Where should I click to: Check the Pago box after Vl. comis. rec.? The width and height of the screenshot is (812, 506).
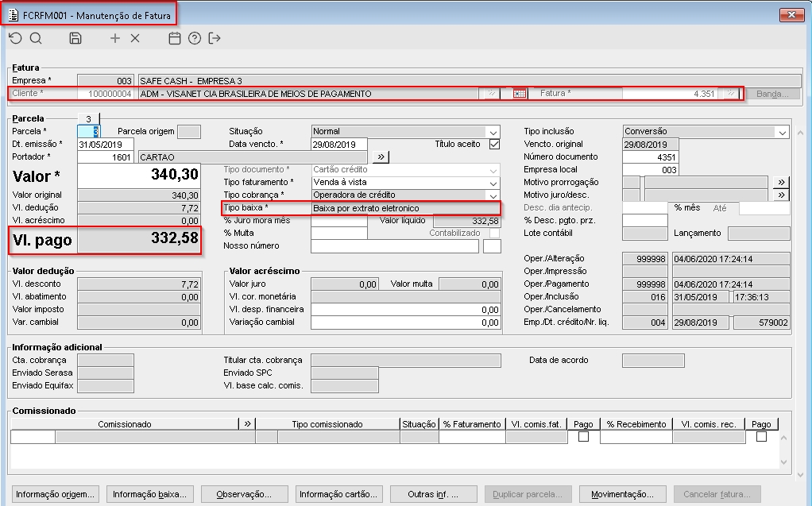[x=761, y=437]
